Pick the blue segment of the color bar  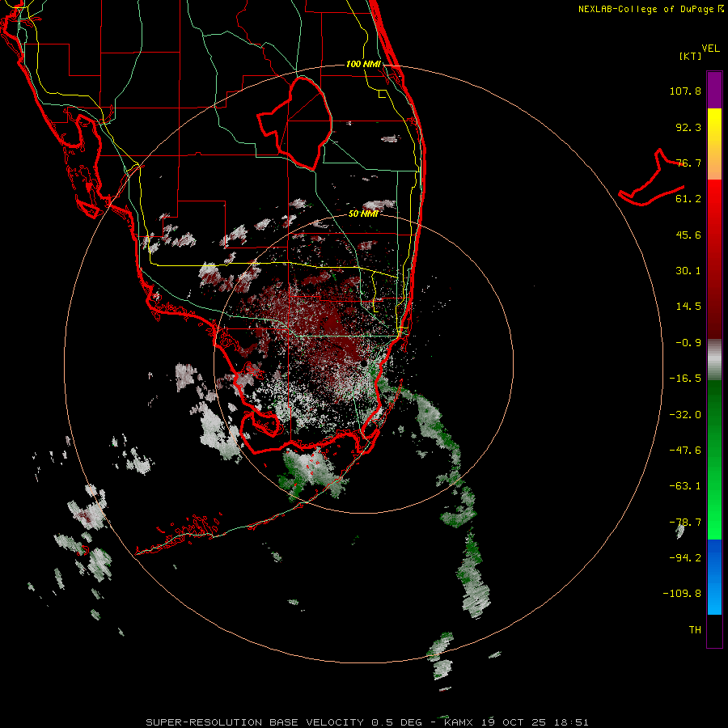pos(714,577)
